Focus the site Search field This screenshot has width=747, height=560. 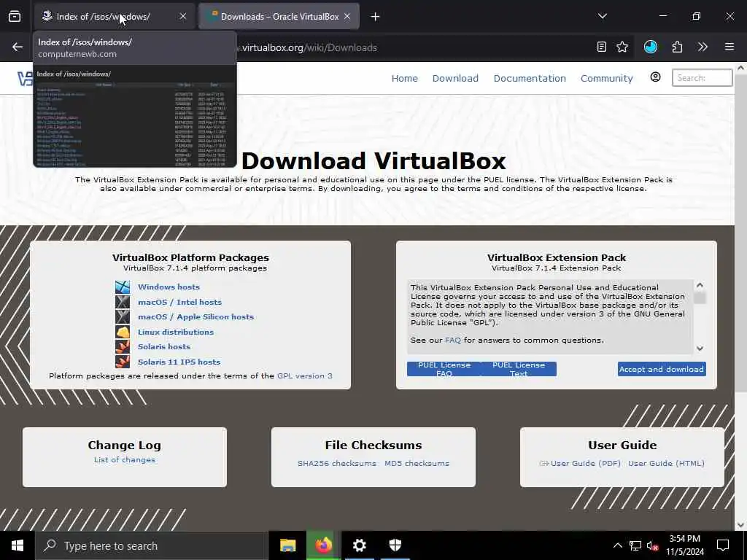click(703, 77)
